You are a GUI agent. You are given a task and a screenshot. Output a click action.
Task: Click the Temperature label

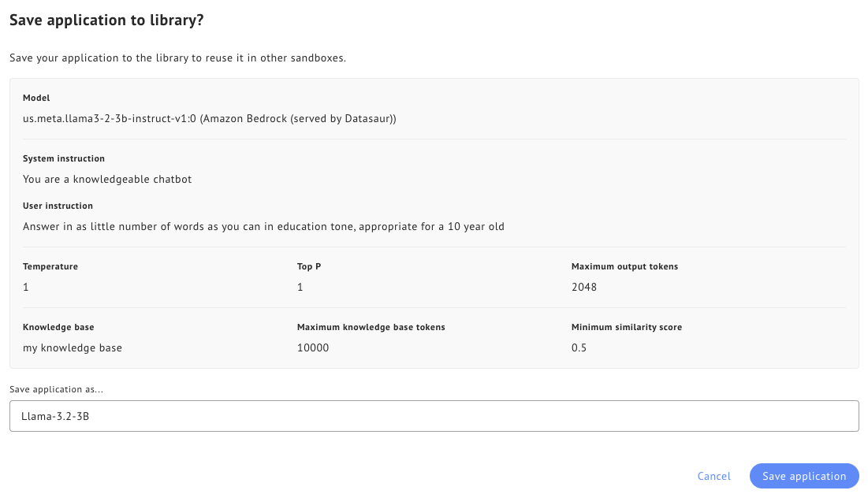50,266
